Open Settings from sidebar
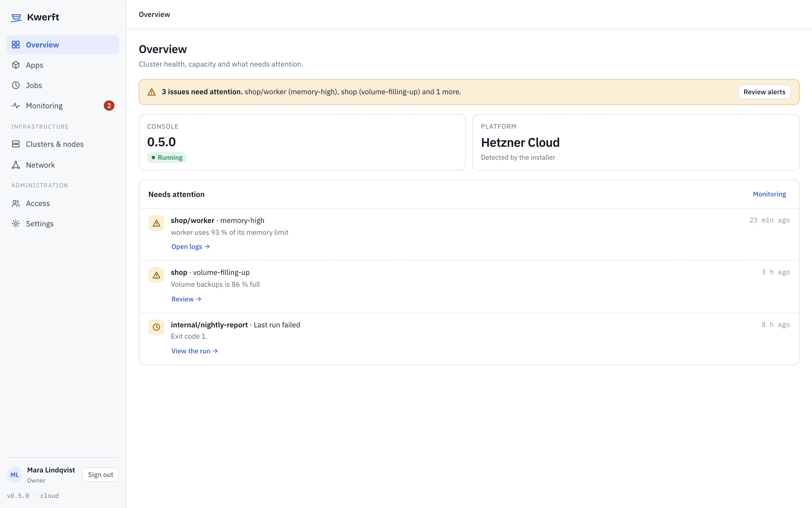This screenshot has height=508, width=812. [63, 224]
